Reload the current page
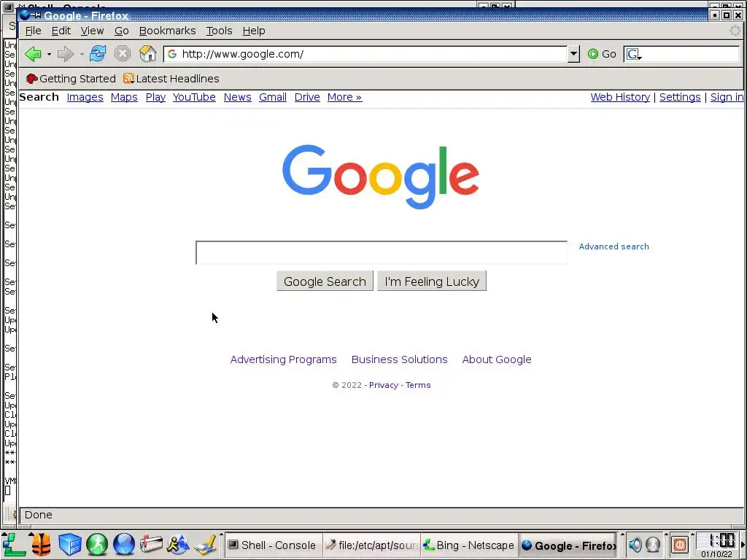This screenshot has height=560, width=747. click(x=98, y=53)
